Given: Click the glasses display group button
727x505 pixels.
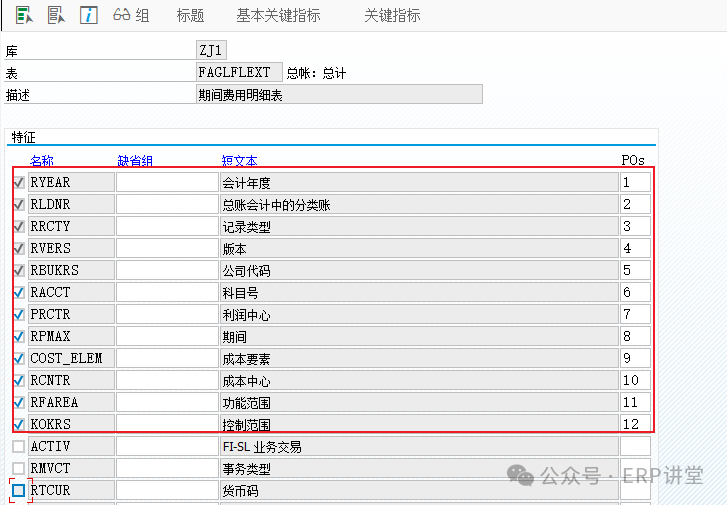Looking at the screenshot, I should point(131,15).
